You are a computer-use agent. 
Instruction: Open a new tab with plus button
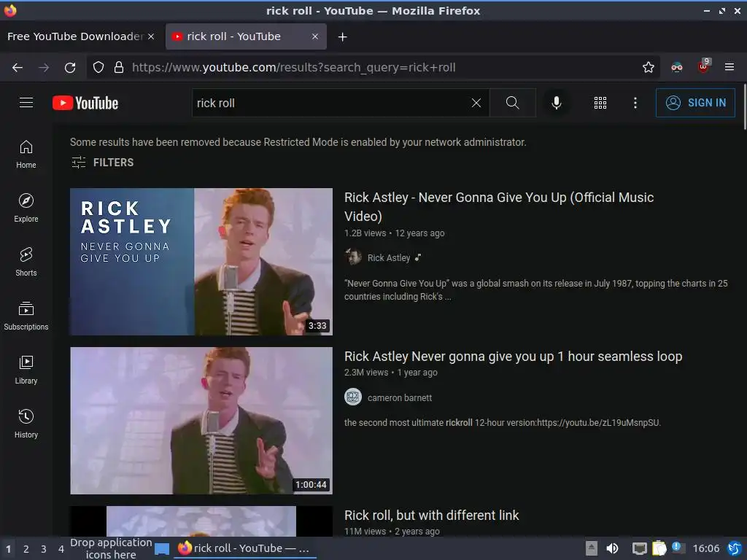coord(343,36)
